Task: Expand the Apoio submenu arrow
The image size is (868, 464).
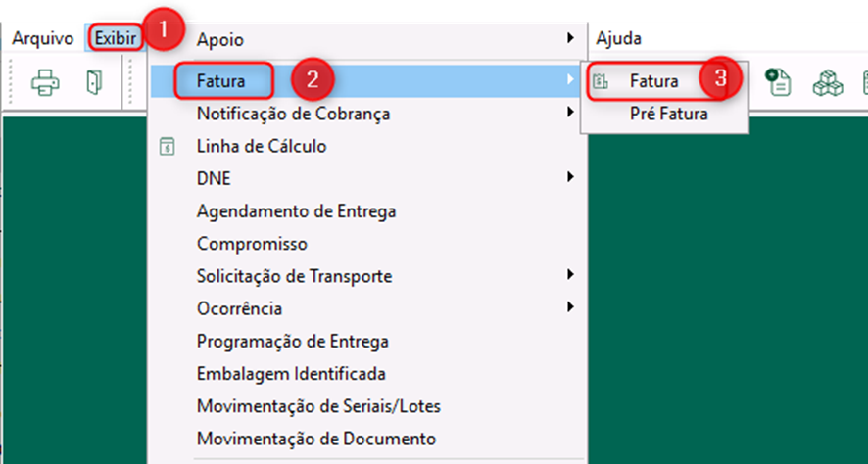Action: point(570,38)
